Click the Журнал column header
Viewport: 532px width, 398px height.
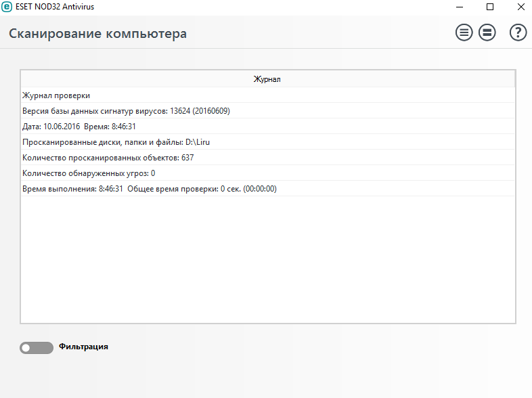(x=267, y=79)
